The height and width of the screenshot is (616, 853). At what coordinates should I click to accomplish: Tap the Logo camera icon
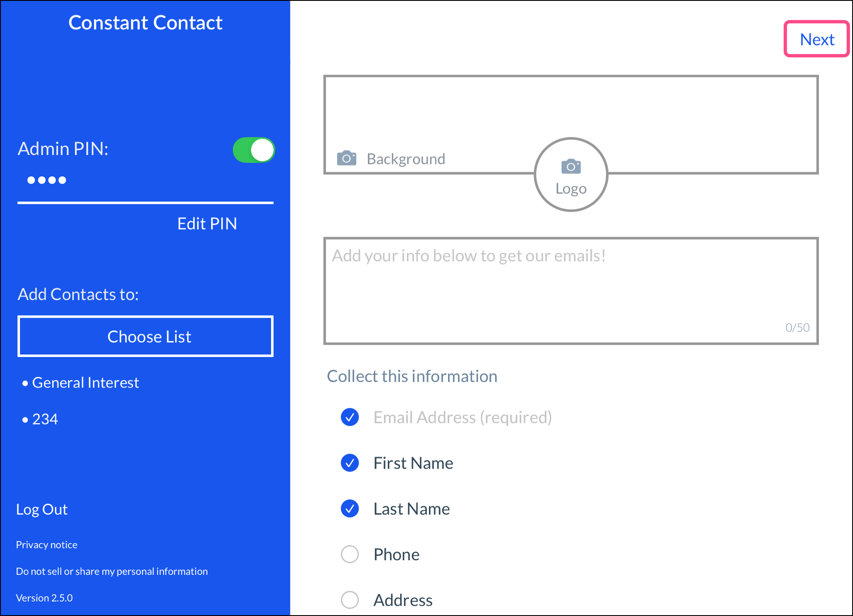(x=570, y=167)
